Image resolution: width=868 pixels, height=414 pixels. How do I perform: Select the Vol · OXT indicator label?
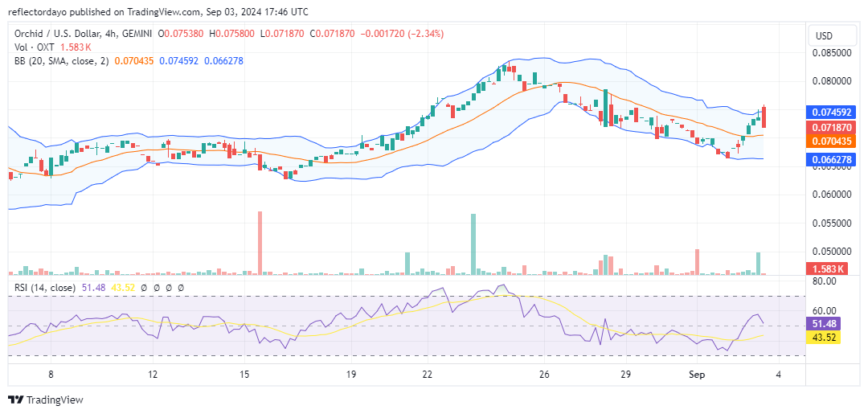[35, 47]
